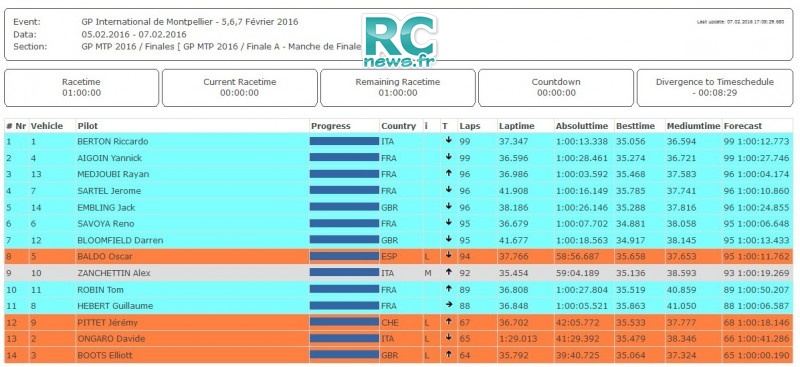
Task: Click the Forecast column header
Action: [x=742, y=126]
